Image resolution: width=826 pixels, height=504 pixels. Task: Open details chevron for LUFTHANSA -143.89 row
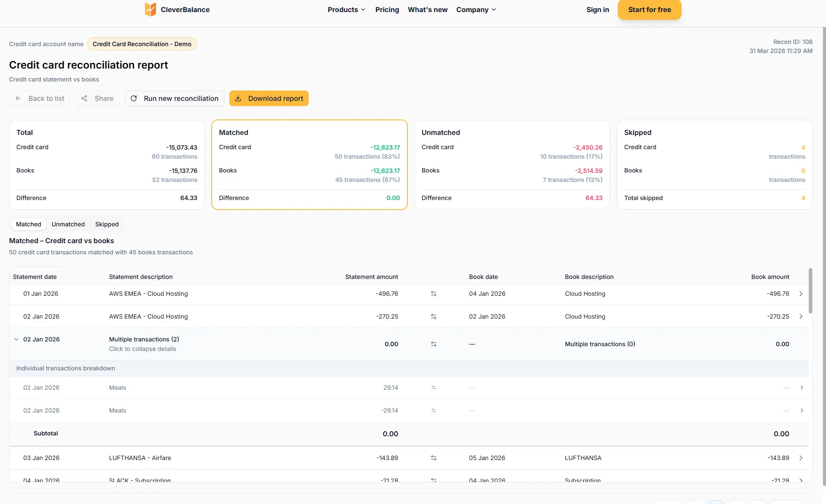pos(801,458)
